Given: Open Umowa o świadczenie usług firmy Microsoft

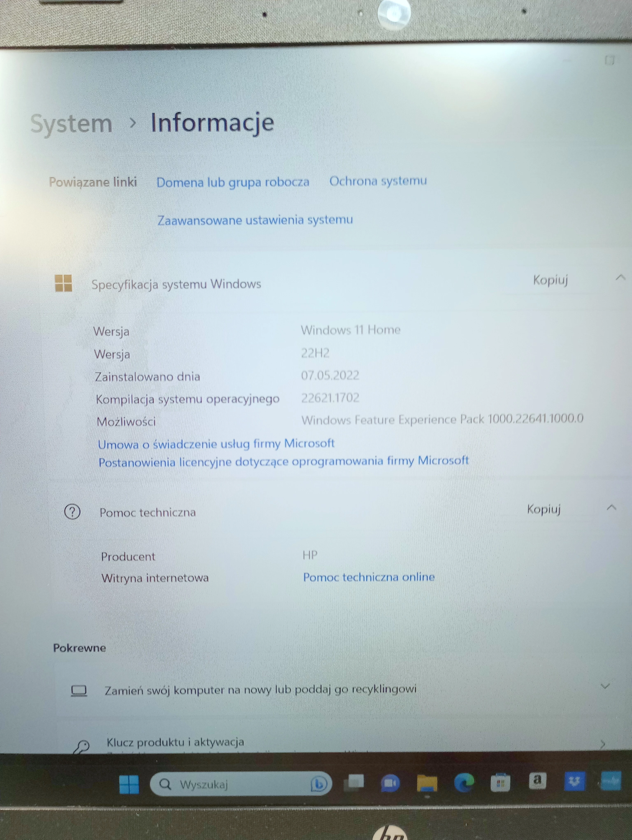Looking at the screenshot, I should pyautogui.click(x=216, y=443).
